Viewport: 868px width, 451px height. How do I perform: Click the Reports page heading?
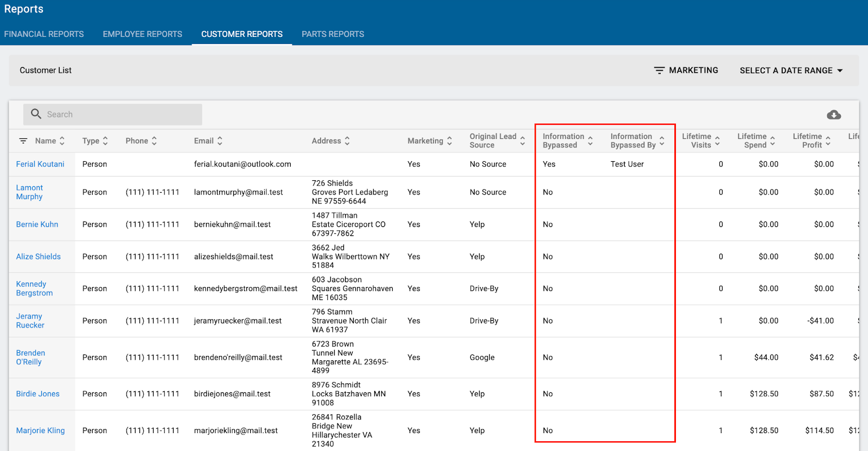[x=24, y=9]
